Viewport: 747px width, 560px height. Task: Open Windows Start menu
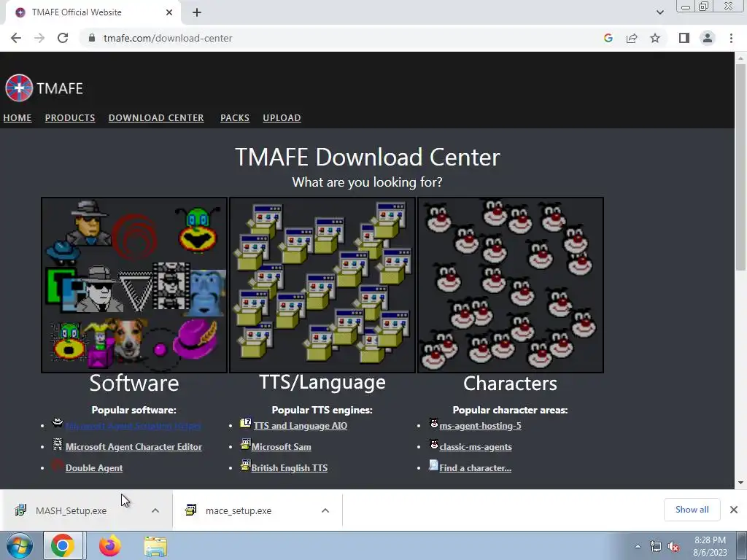point(20,545)
